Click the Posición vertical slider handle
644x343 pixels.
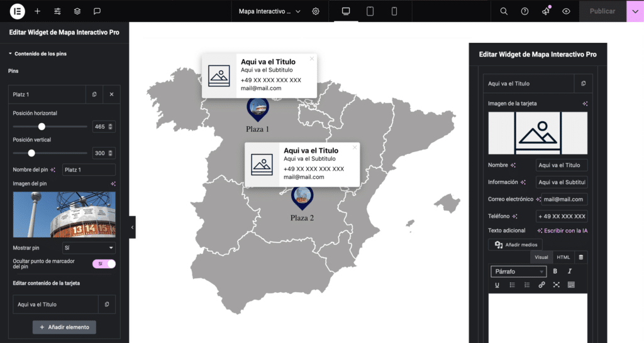coord(31,153)
